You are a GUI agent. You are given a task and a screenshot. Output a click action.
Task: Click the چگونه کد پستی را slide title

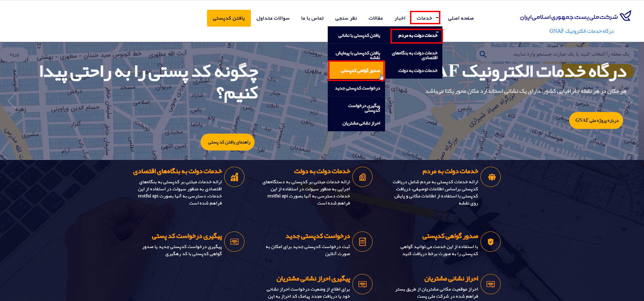[149, 83]
